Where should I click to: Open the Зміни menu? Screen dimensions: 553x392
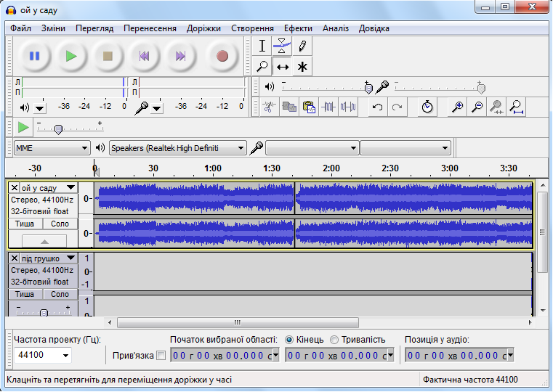pos(53,28)
